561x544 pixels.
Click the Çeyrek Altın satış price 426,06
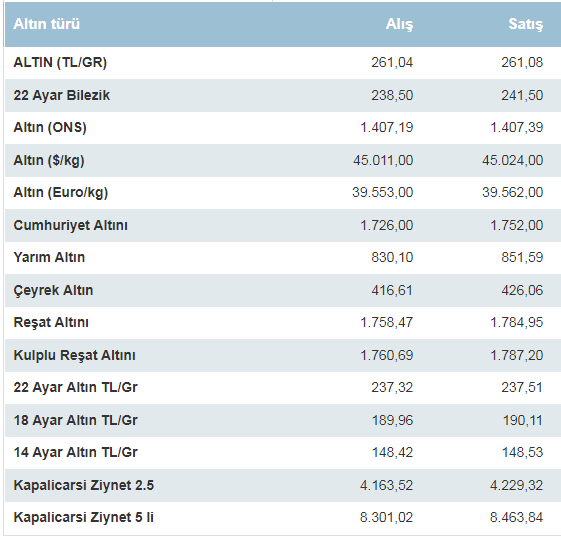(x=522, y=290)
